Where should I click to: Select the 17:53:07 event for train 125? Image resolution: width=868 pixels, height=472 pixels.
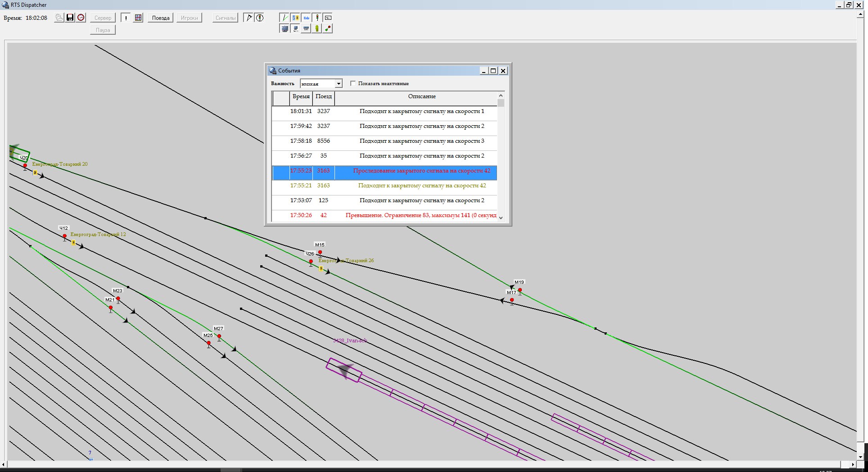coord(384,202)
